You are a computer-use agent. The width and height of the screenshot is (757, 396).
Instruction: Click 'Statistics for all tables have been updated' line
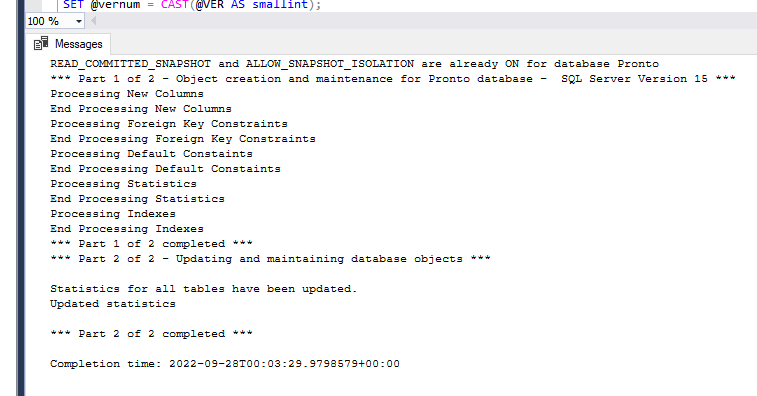tap(203, 289)
